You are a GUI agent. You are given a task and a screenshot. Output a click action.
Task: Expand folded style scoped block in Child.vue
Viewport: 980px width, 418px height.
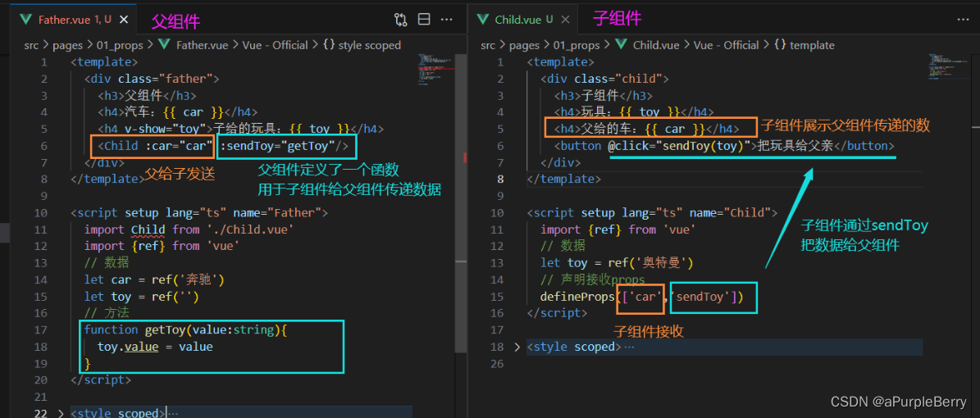(517, 347)
